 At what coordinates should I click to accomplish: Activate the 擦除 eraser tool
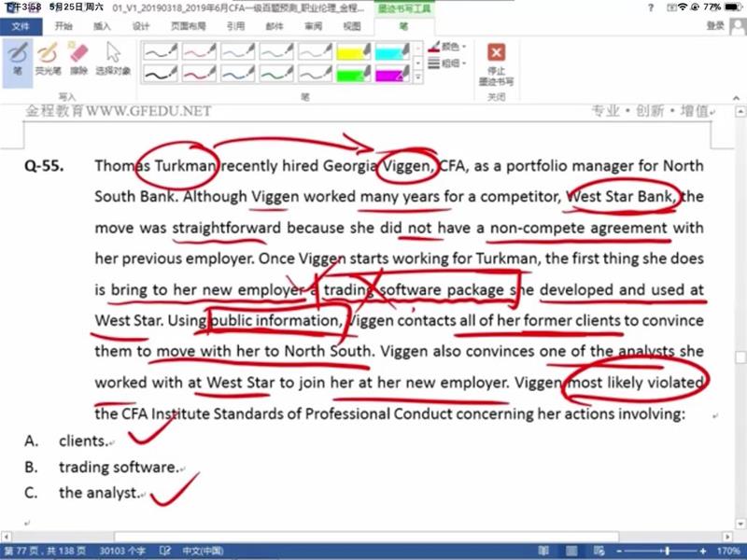pyautogui.click(x=78, y=60)
